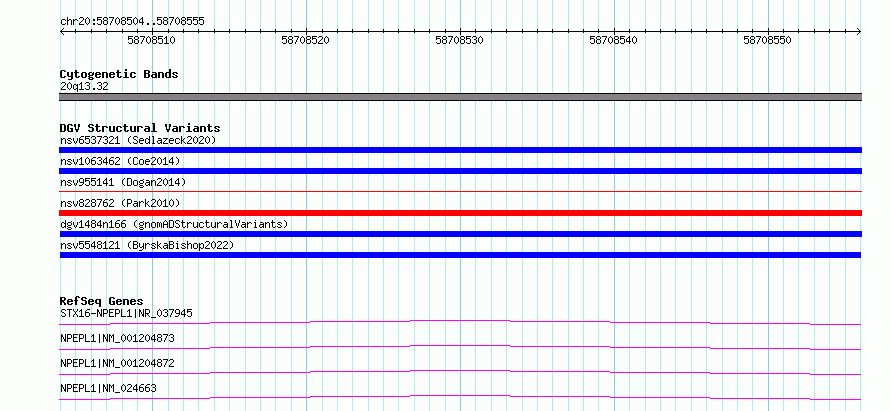
Task: Select the magenta line for NPEPL1 NM_024663
Action: [x=460, y=397]
